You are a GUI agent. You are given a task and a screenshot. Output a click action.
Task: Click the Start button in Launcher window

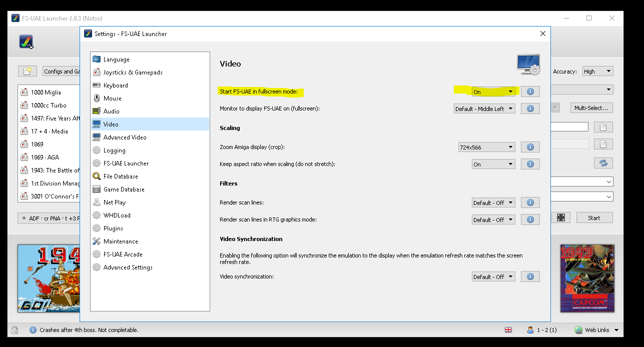pyautogui.click(x=594, y=217)
